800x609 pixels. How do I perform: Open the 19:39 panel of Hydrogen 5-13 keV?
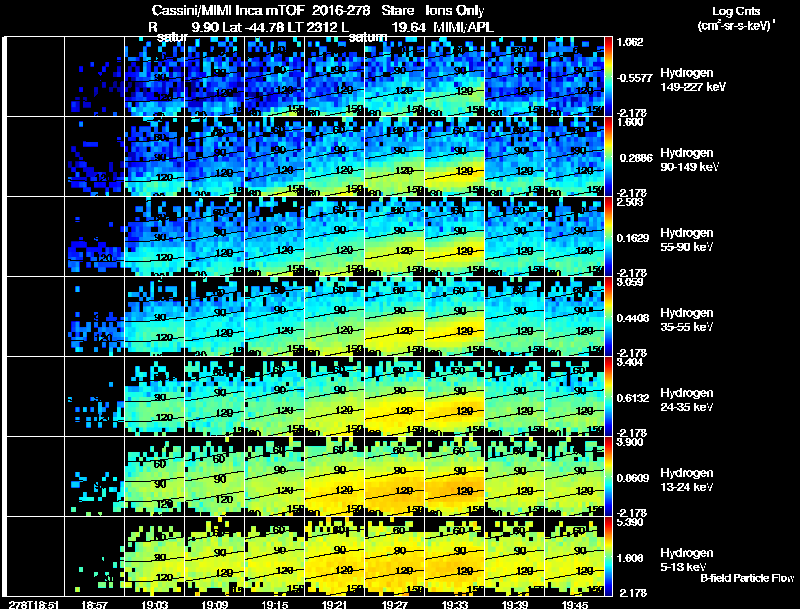[x=515, y=556]
